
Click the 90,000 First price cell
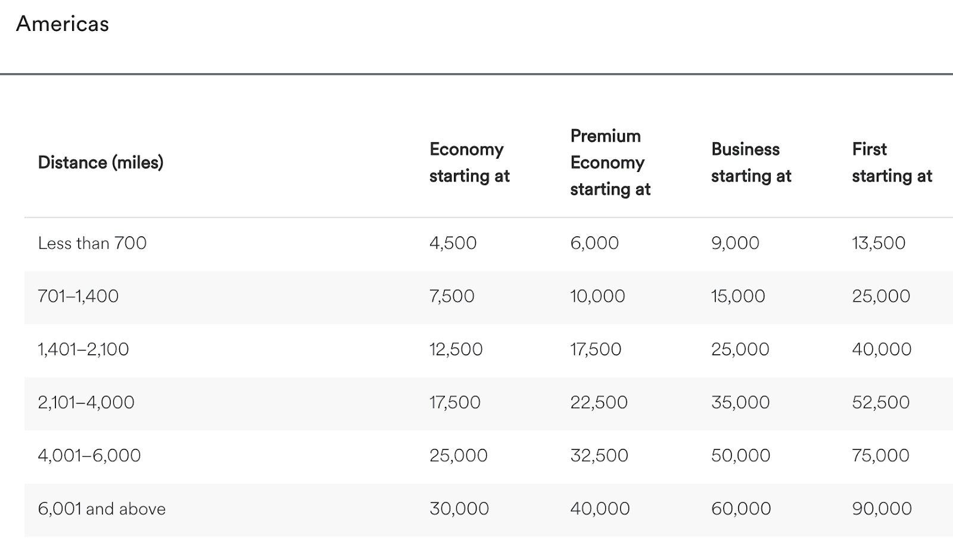pyautogui.click(x=882, y=509)
